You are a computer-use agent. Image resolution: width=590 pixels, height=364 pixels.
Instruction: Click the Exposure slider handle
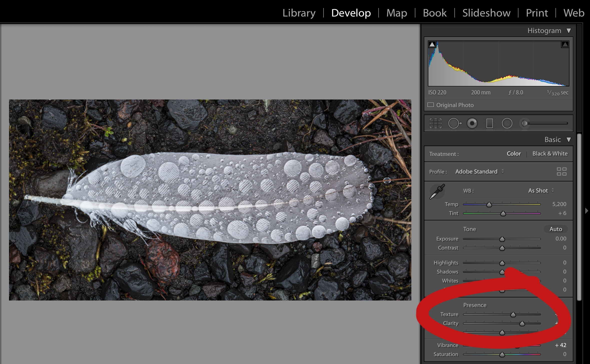click(502, 239)
